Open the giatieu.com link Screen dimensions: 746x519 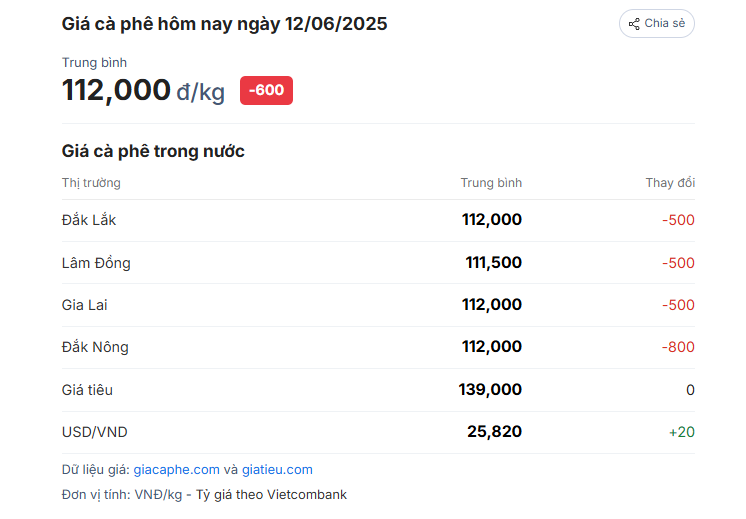pyautogui.click(x=277, y=470)
